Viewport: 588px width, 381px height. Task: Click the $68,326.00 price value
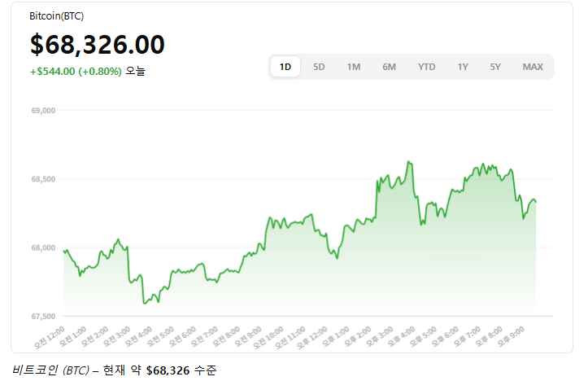click(98, 44)
